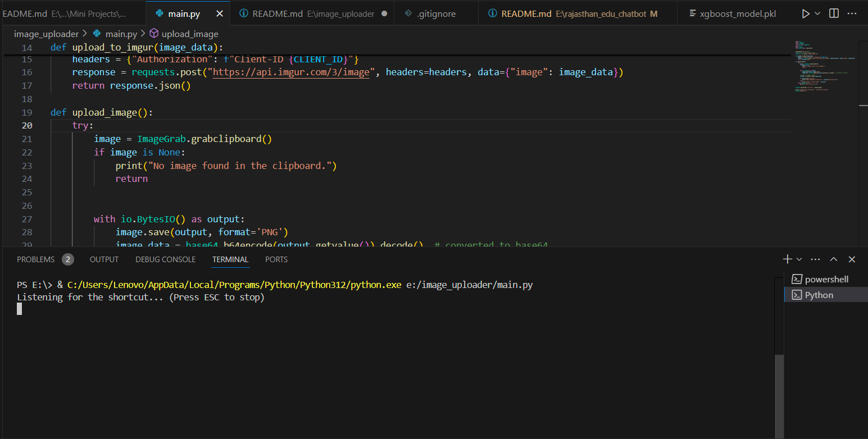Close the main.py tab
The height and width of the screenshot is (439, 868).
pos(219,13)
